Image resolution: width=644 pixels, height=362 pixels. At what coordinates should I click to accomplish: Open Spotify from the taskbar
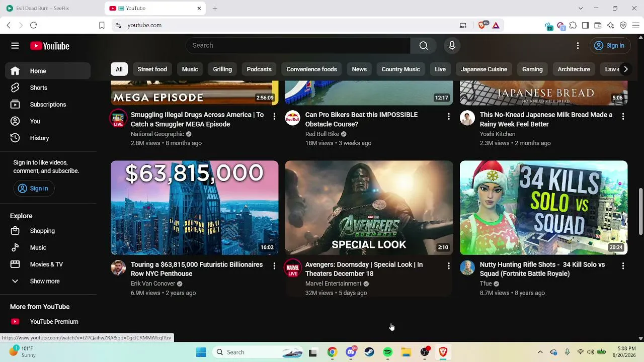click(x=387, y=352)
